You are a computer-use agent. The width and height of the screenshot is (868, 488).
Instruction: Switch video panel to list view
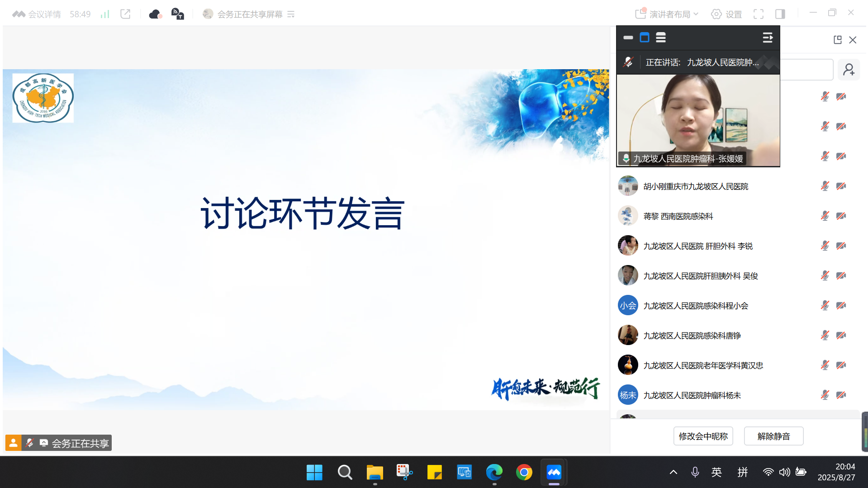pos(660,38)
